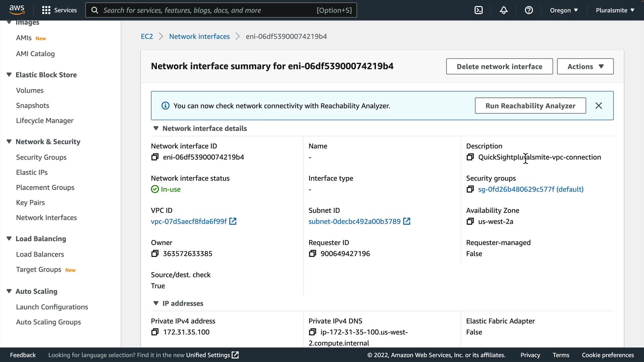
Task: Open the Actions dropdown
Action: 585,66
